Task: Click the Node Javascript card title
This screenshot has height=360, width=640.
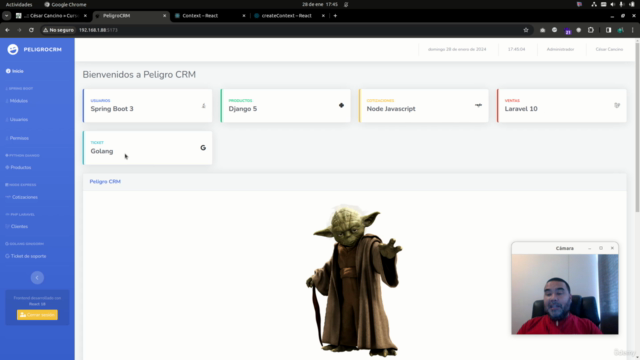Action: (x=391, y=109)
